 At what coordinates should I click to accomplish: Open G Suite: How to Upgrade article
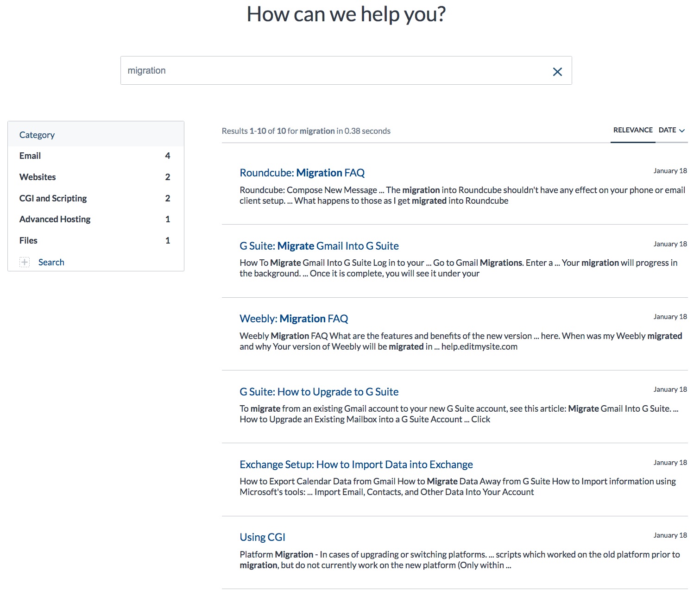[x=319, y=391]
